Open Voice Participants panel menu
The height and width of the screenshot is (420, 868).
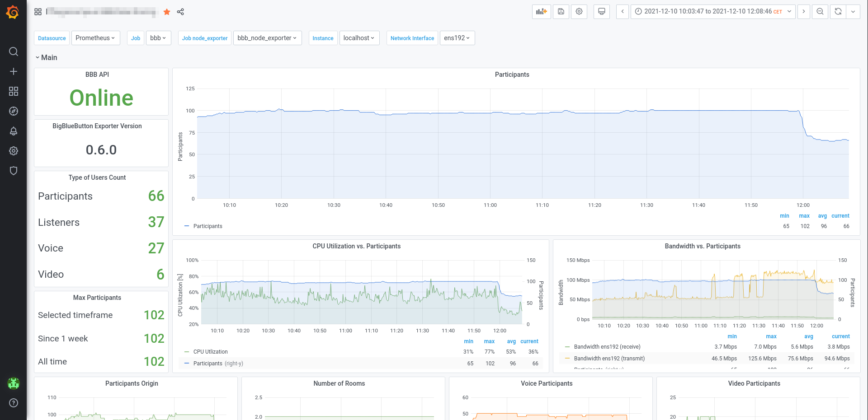coord(547,383)
